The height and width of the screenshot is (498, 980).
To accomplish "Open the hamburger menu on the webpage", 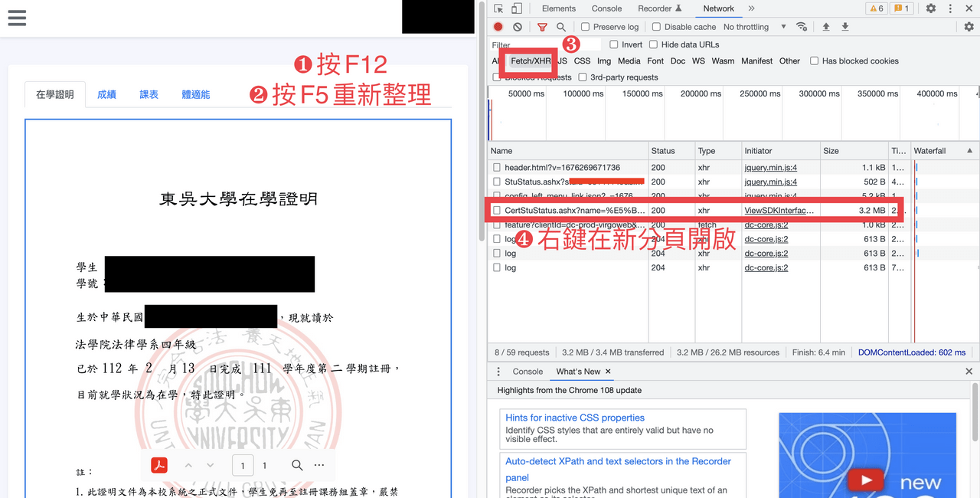I will (17, 18).
